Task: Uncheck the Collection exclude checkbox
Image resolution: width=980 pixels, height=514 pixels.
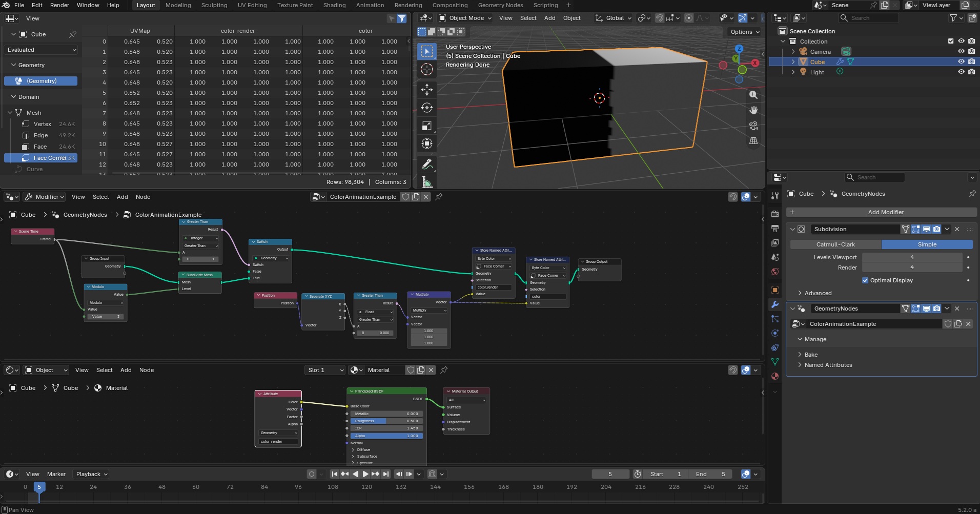Action: 951,41
